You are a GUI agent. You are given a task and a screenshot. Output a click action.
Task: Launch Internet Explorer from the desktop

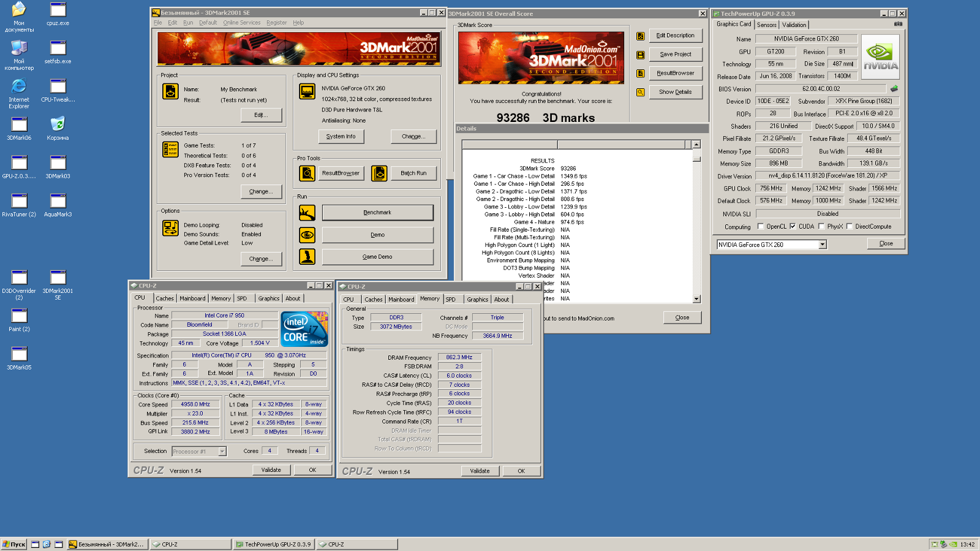pyautogui.click(x=19, y=93)
